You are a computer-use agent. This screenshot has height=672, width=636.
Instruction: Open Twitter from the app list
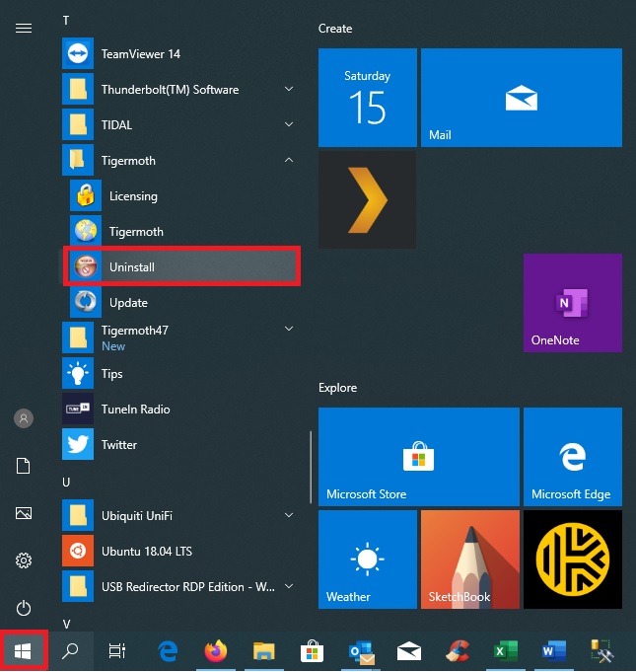pos(178,444)
